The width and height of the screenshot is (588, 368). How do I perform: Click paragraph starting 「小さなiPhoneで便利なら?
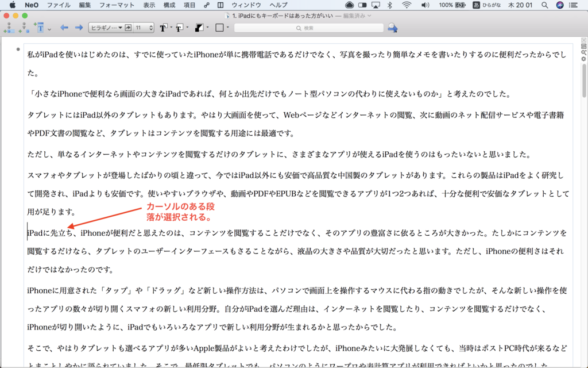[269, 94]
